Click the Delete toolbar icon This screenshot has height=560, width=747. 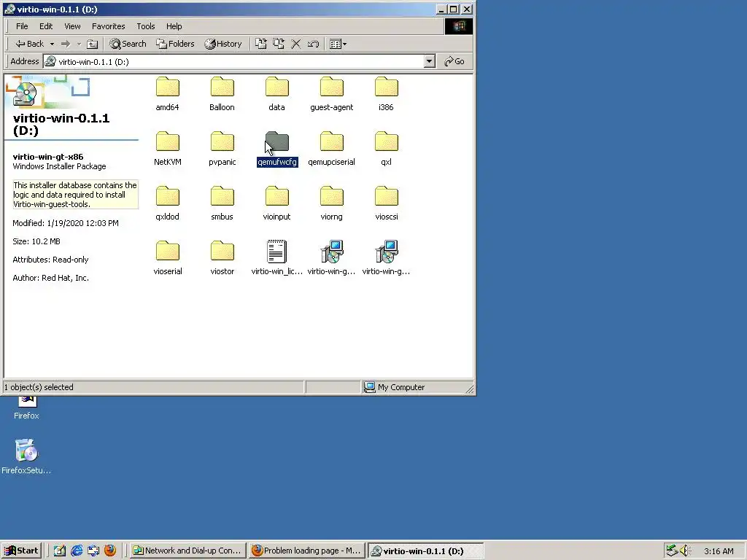(x=296, y=44)
